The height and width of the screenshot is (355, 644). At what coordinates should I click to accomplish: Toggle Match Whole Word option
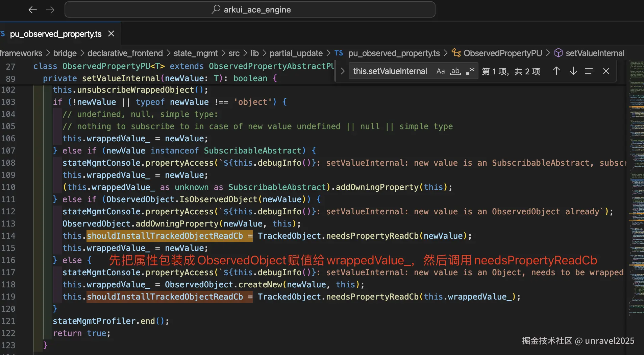455,71
